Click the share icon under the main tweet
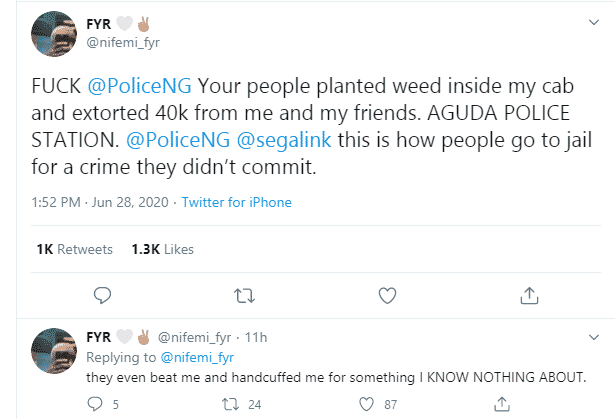The image size is (615, 419). [x=531, y=295]
